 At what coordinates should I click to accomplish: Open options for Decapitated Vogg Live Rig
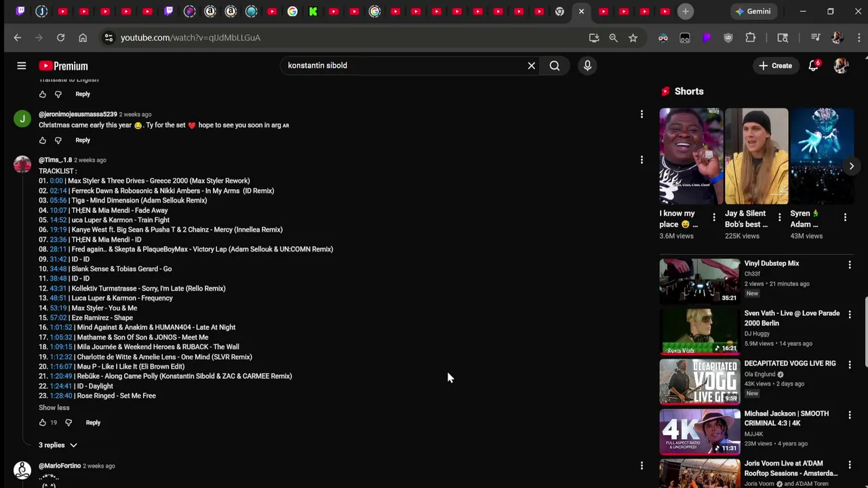coord(850,365)
